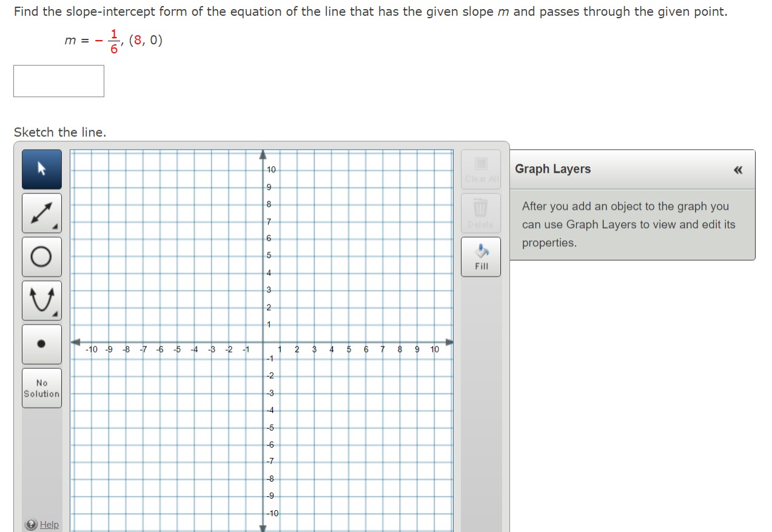
Task: Collapse the Graph Layers panel with the chevron
Action: pos(737,170)
